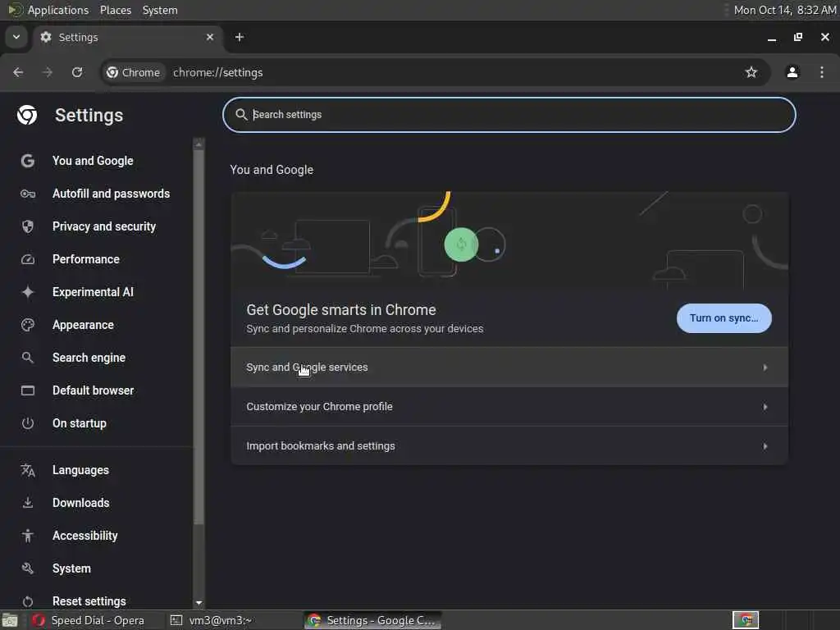Viewport: 840px width, 630px height.
Task: Open On startup settings
Action: tap(80, 423)
